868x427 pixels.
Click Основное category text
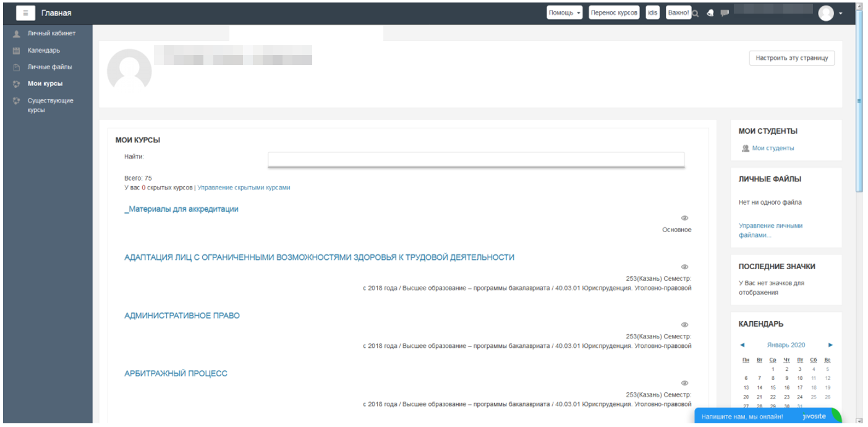click(677, 230)
